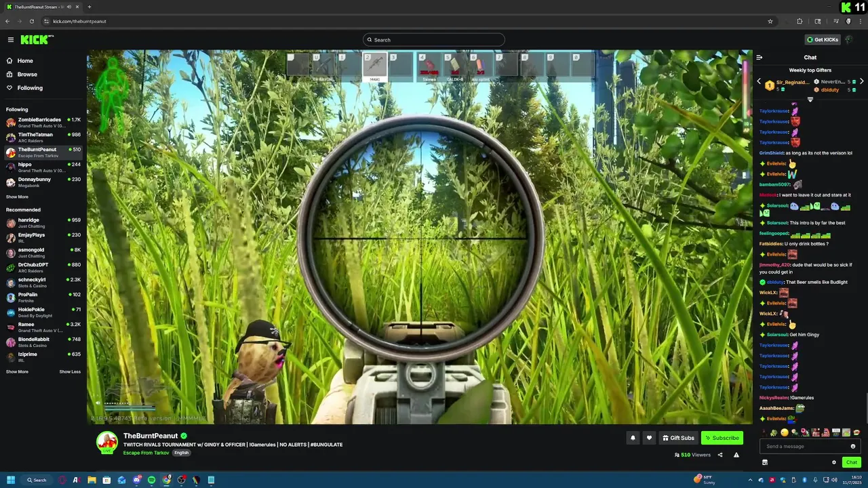The image size is (868, 488).
Task: Report stream with warning triangle icon
Action: coord(736,455)
